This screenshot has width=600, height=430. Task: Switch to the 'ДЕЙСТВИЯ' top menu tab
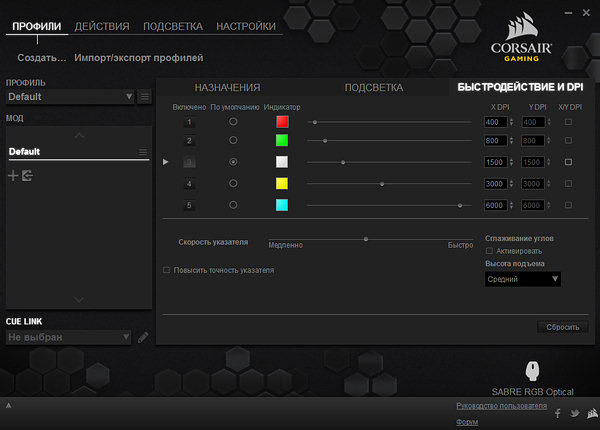tap(100, 26)
